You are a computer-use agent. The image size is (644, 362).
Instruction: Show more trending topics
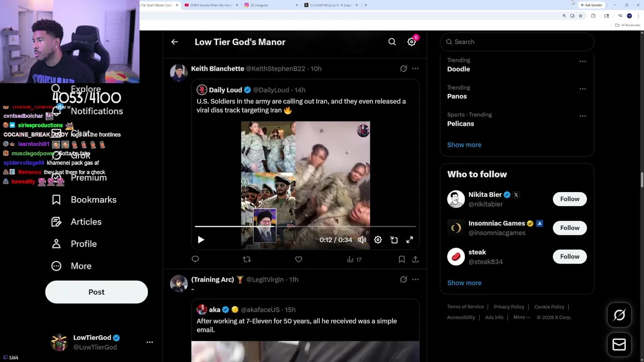click(x=464, y=145)
